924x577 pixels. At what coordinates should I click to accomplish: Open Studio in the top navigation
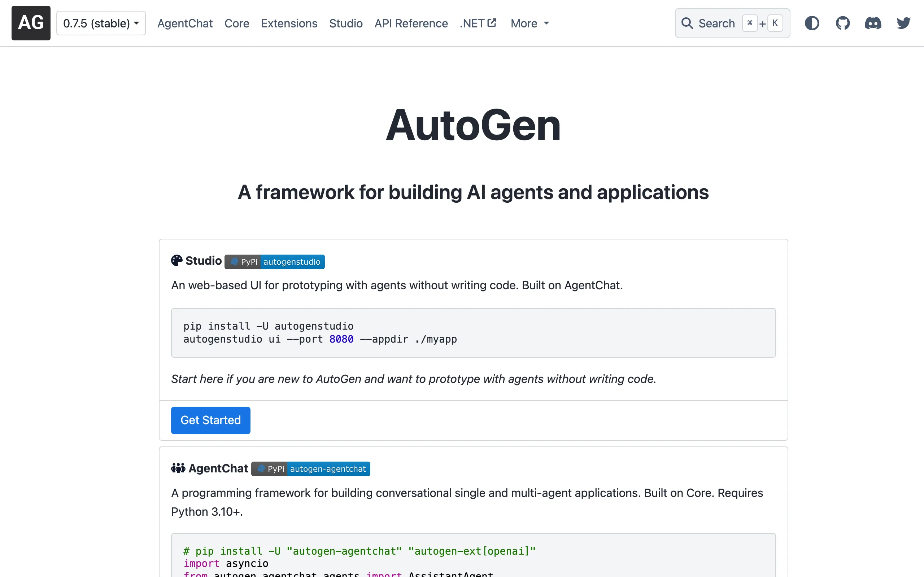coord(345,23)
